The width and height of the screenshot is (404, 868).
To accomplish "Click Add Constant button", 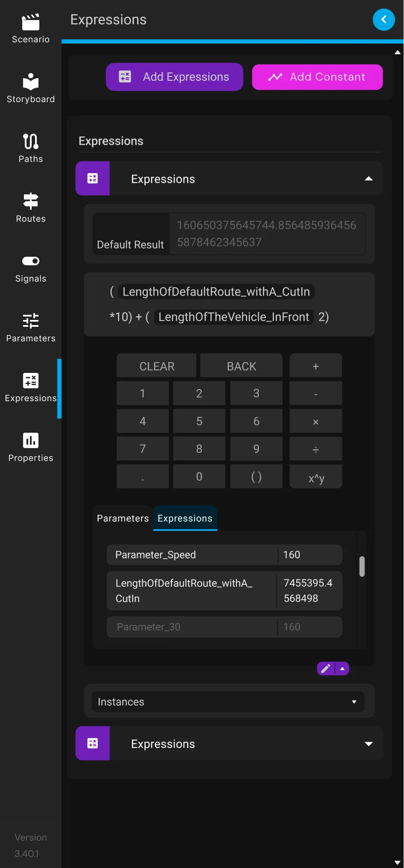I will (317, 77).
